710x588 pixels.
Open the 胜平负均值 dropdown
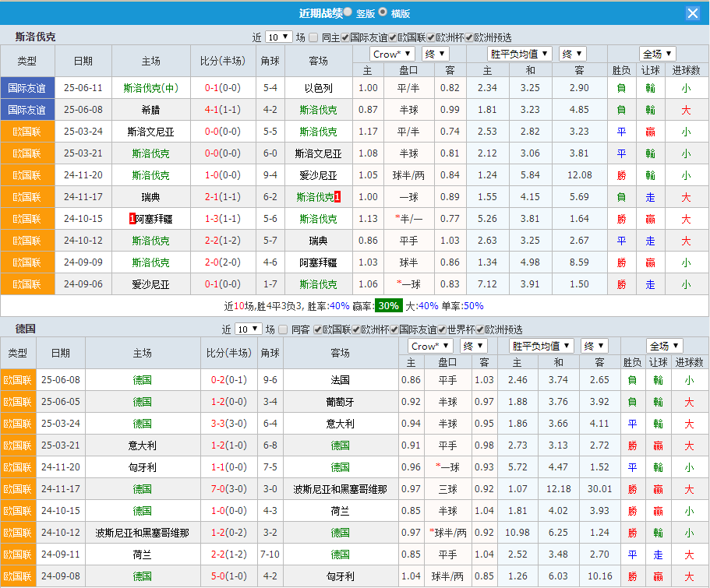click(x=518, y=53)
